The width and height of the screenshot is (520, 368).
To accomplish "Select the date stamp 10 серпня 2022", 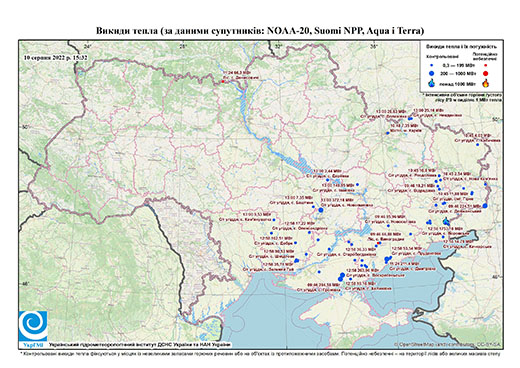I will click(55, 57).
